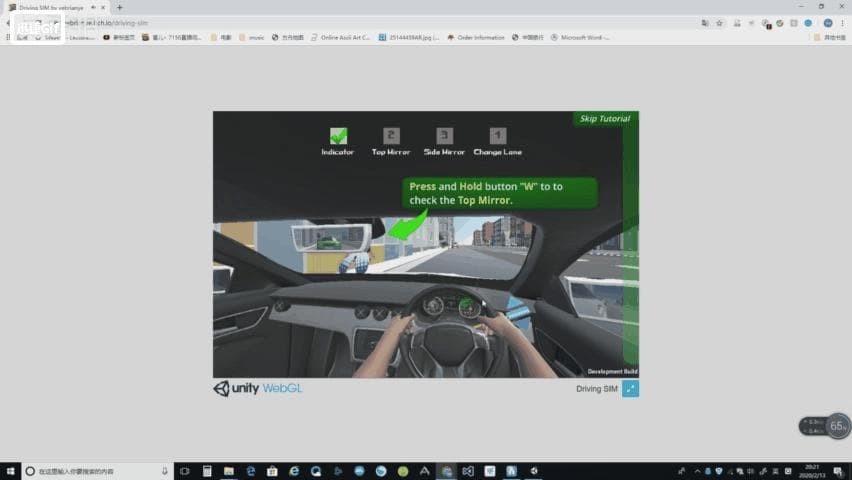Open the Microsoft Word bookmark
852x480 pixels.
click(580, 38)
